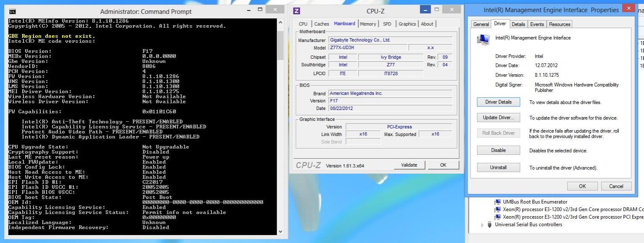
Task: Click the Intel Management Engine Interface device icon
Action: tap(483, 39)
